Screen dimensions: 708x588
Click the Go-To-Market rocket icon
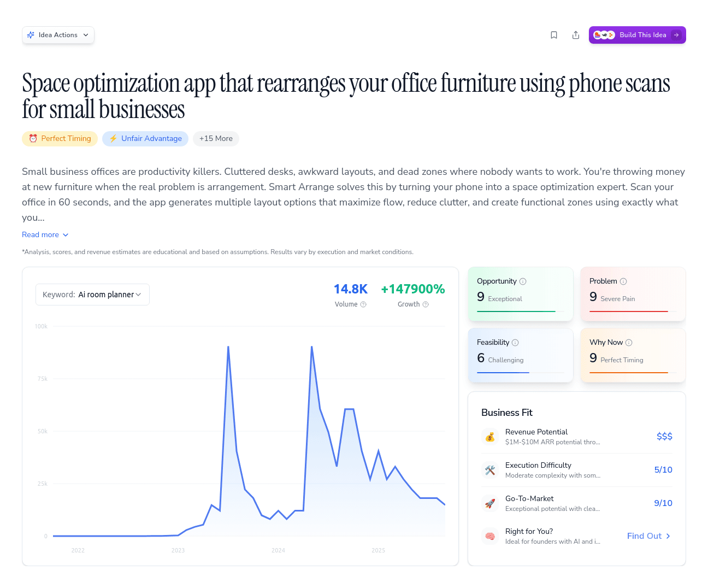490,503
